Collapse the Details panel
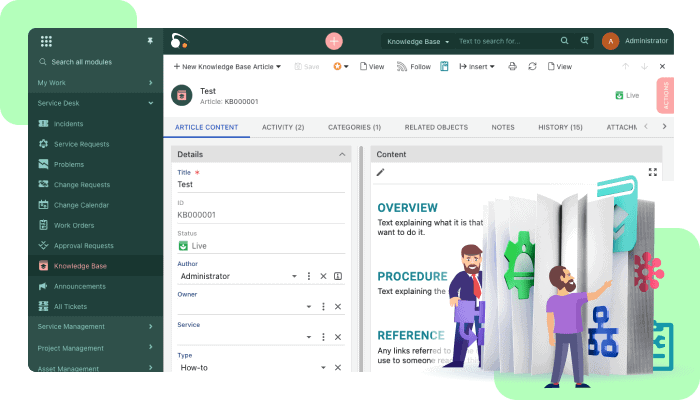This screenshot has height=400, width=700. [342, 155]
